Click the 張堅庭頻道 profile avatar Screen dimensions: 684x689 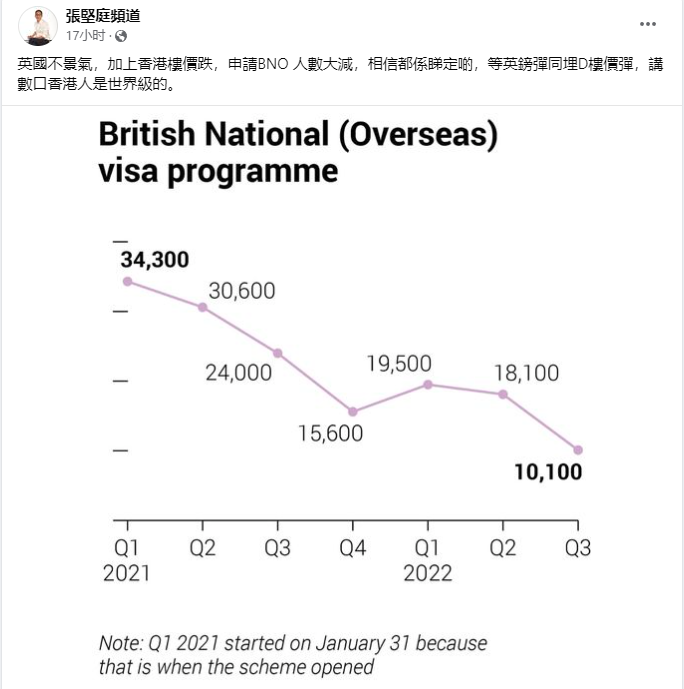pyautogui.click(x=38, y=25)
